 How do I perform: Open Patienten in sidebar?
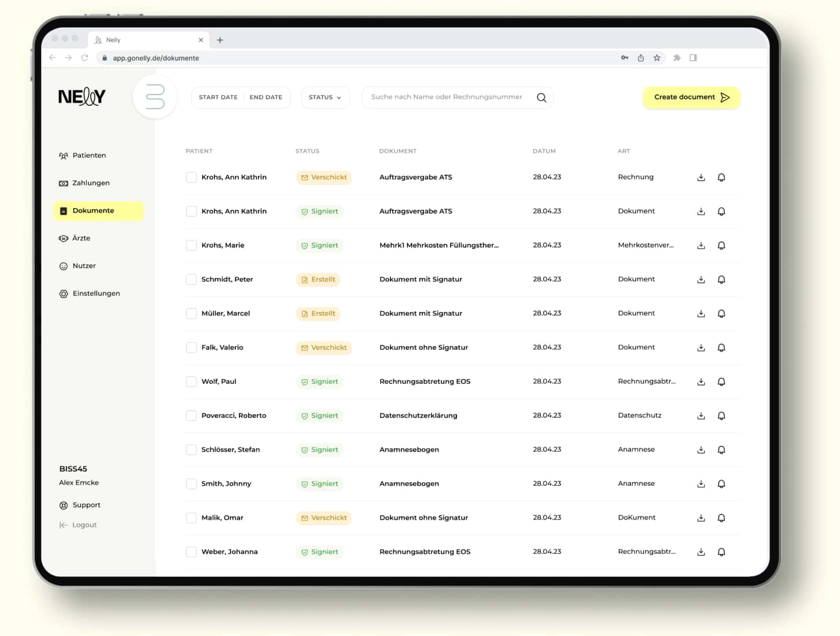[83, 156]
